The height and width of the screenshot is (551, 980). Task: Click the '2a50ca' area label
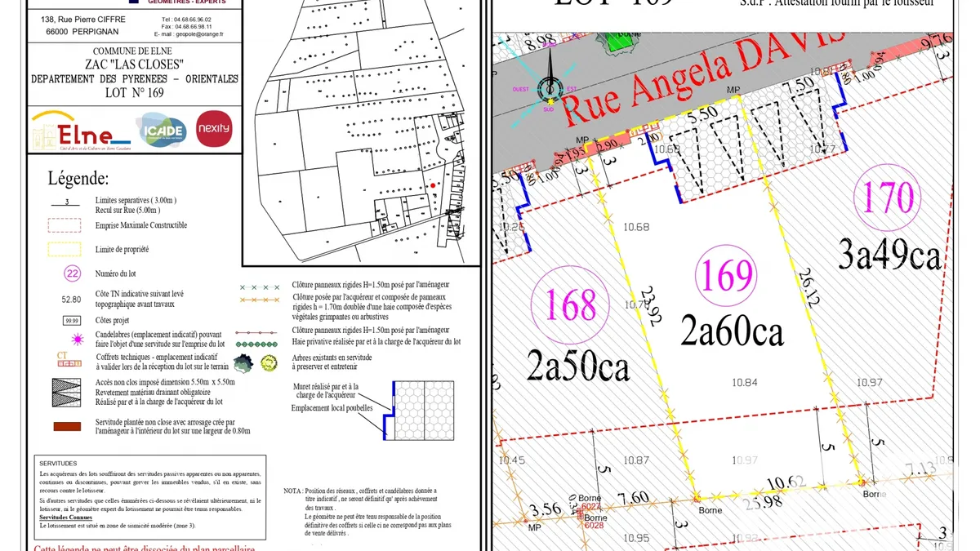point(578,367)
